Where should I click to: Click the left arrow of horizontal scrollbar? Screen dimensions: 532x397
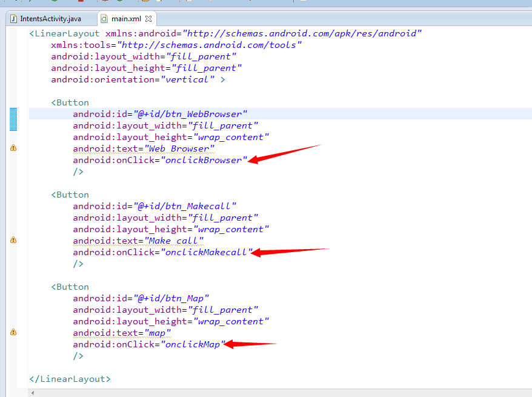tap(33, 393)
